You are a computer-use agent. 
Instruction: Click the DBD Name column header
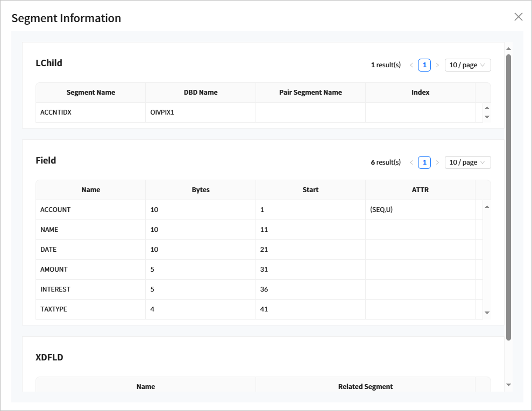pyautogui.click(x=201, y=93)
